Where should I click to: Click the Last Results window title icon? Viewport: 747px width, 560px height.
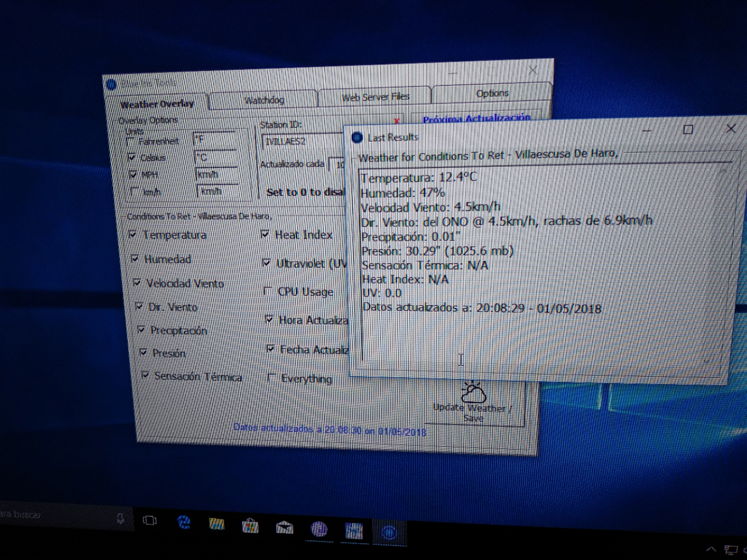[x=357, y=138]
